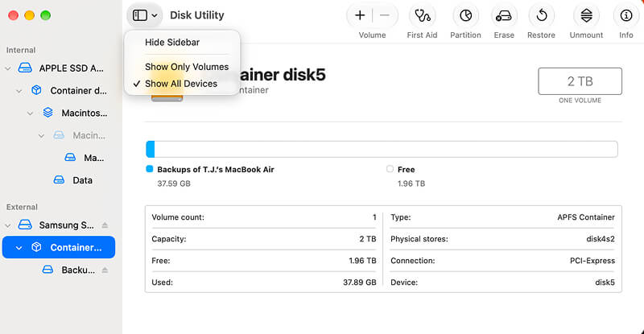The height and width of the screenshot is (334, 644).
Task: Eject the Samsung S... drive
Action: [x=105, y=225]
